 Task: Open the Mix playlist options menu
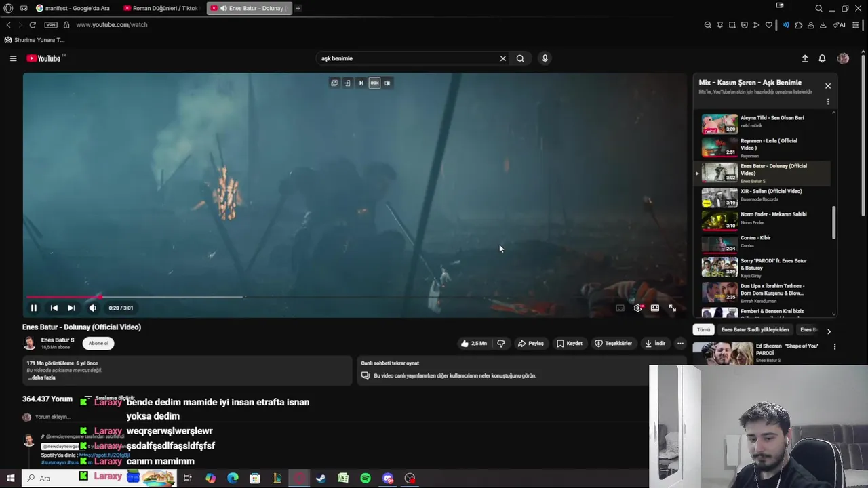[827, 102]
